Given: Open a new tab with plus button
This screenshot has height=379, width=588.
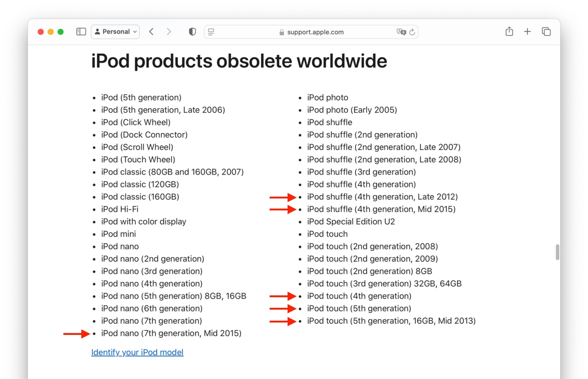Looking at the screenshot, I should click(527, 32).
